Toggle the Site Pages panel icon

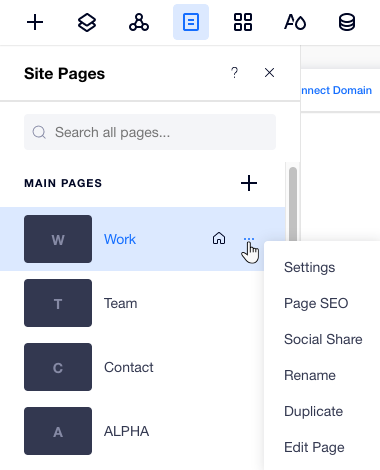(x=191, y=22)
